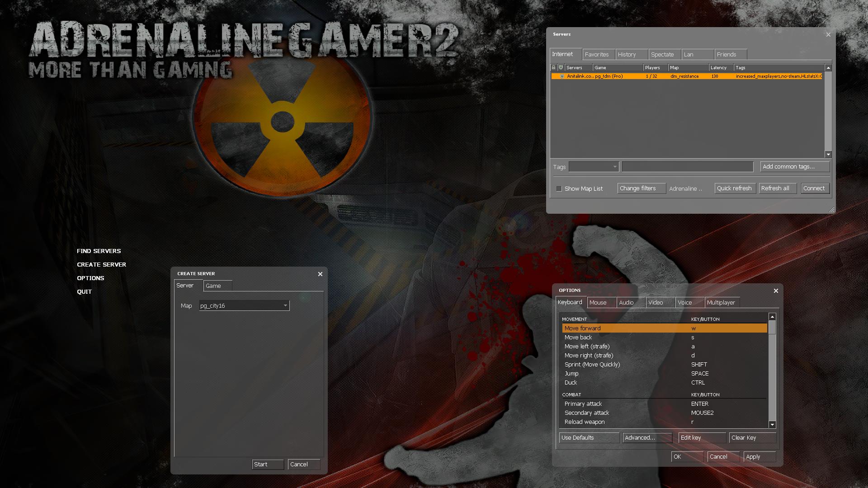The height and width of the screenshot is (488, 868).
Task: Open the Voice options tab
Action: coord(690,303)
